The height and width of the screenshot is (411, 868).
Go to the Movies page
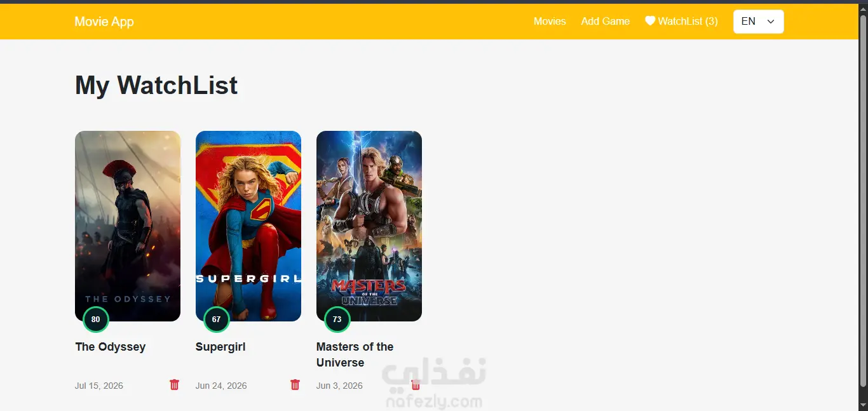click(550, 22)
